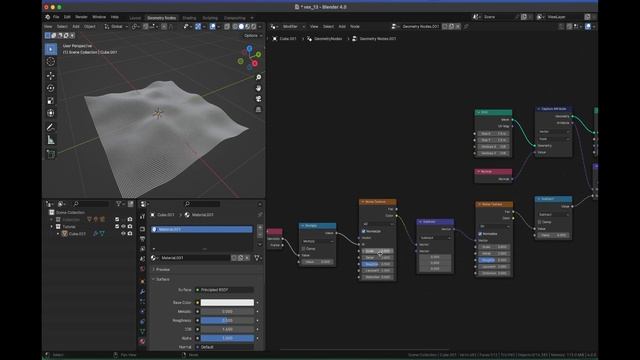
Task: Open the Node menu in node editor
Action: pyautogui.click(x=355, y=27)
